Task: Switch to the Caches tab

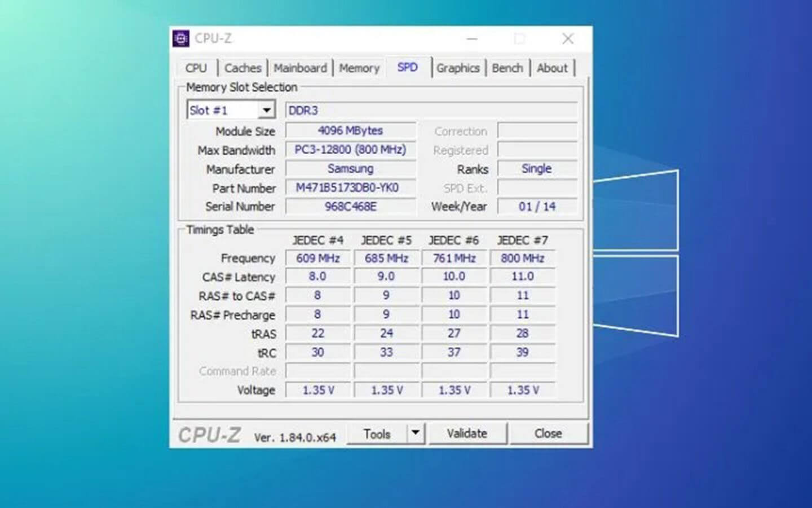Action: [x=242, y=68]
